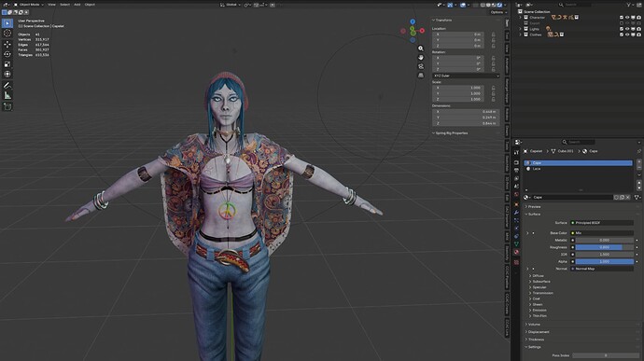This screenshot has width=644, height=361.
Task: Open the Render properties tab icon
Action: (x=516, y=162)
